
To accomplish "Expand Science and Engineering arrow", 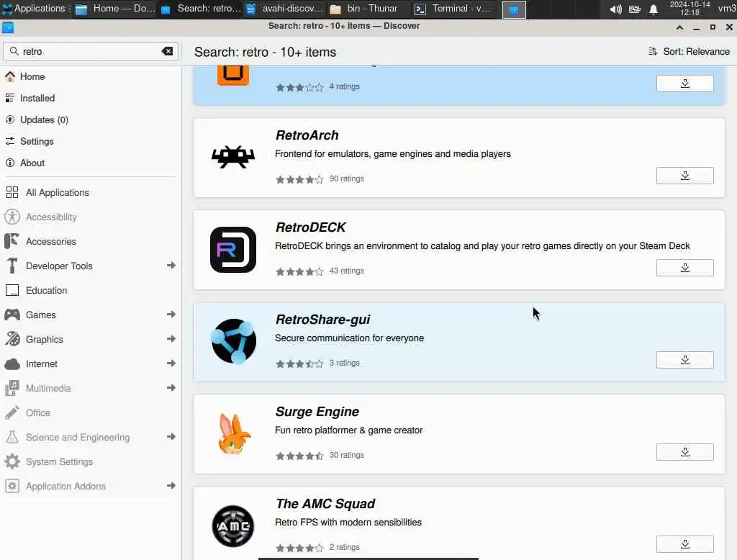I will click(x=171, y=437).
